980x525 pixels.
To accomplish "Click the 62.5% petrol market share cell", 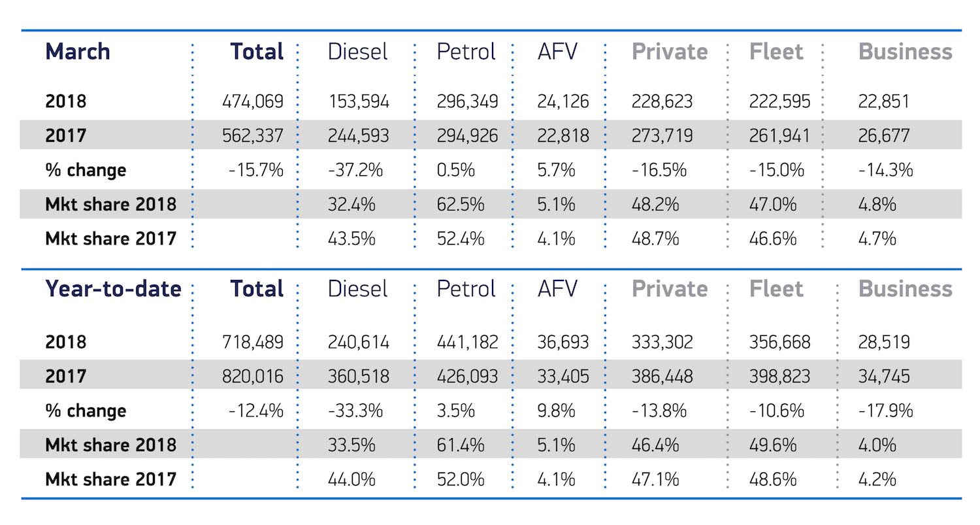I will 461,205.
